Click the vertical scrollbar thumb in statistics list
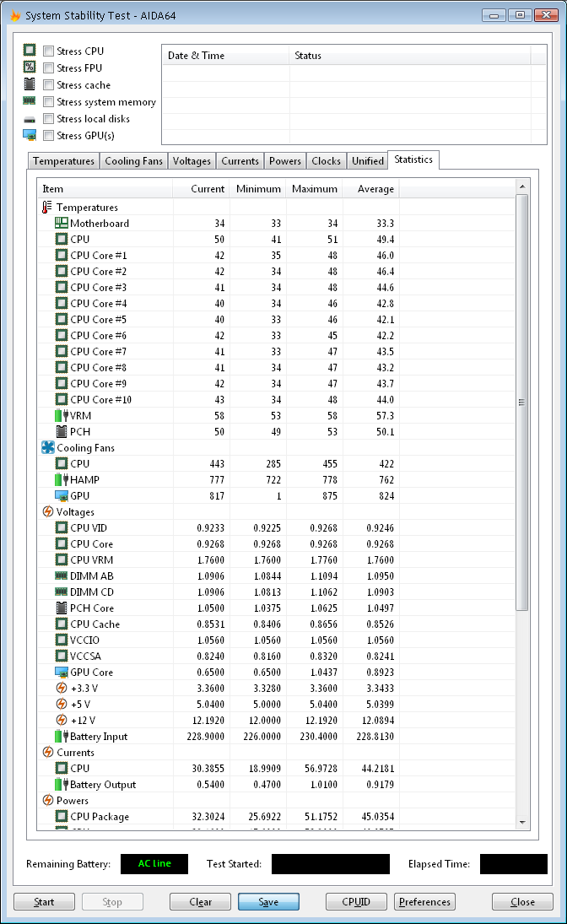Screen dimensions: 567x924 (x=521, y=403)
